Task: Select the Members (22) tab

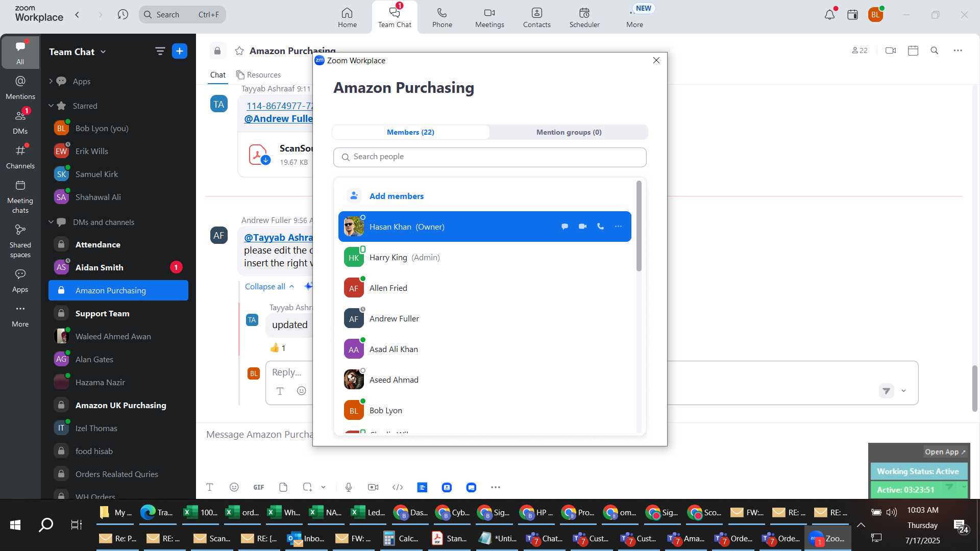Action: click(x=410, y=132)
